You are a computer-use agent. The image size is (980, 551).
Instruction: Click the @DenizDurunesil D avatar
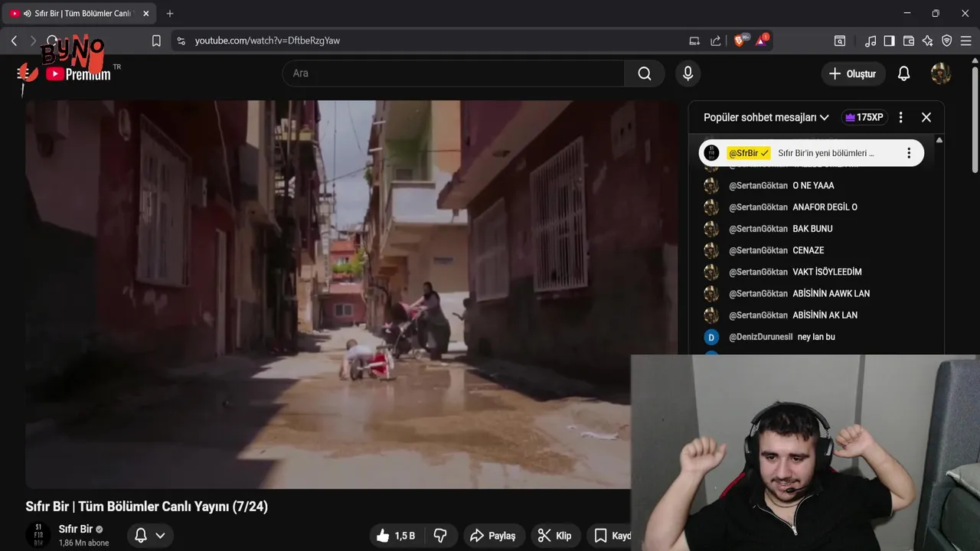711,337
